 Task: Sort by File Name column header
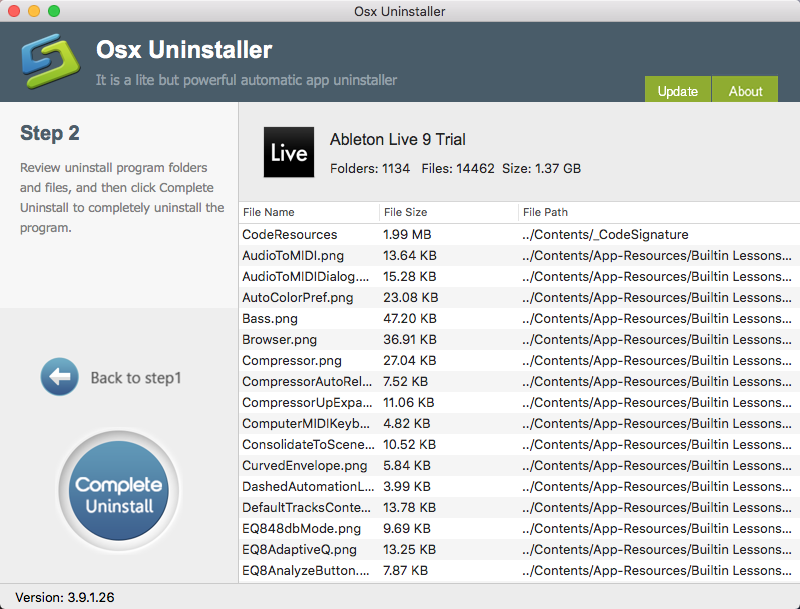coord(269,212)
